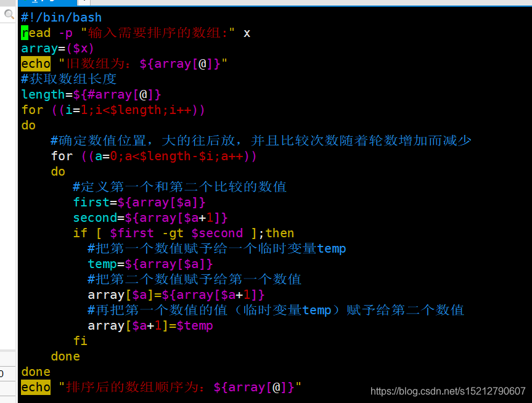Viewport: 532px width, 403px height.
Task: Click the 'for ((a=0;a<$length-$i;a++))' line
Action: pos(153,157)
